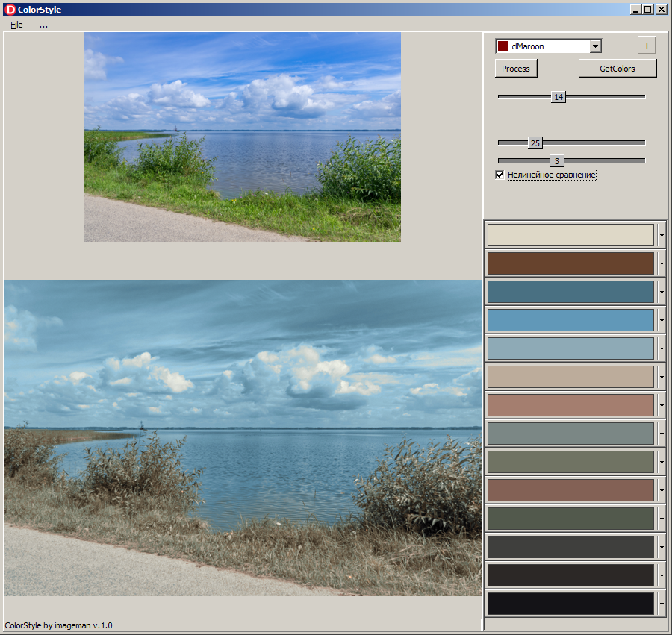Image resolution: width=672 pixels, height=635 pixels.
Task: Add color with the + button
Action: (x=647, y=46)
